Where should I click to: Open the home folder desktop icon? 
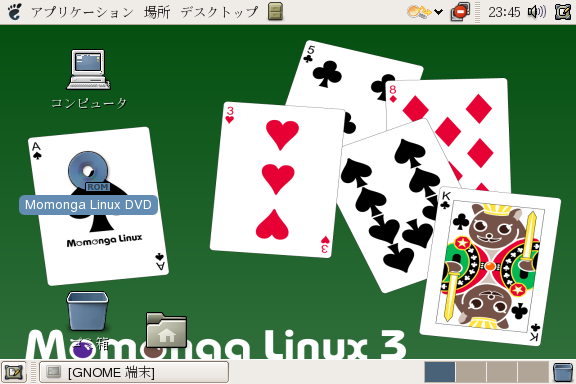click(x=166, y=330)
